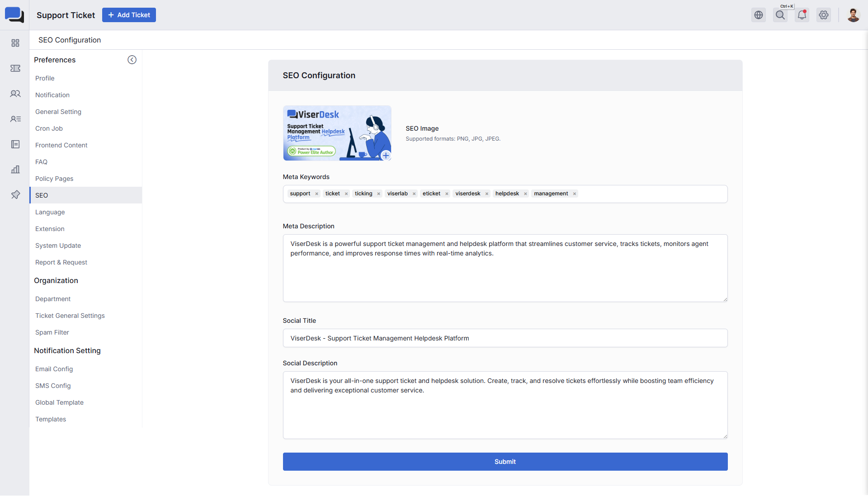Screen dimensions: 868x496
Task: Click the pin icon in left sidebar
Action: 15,195
